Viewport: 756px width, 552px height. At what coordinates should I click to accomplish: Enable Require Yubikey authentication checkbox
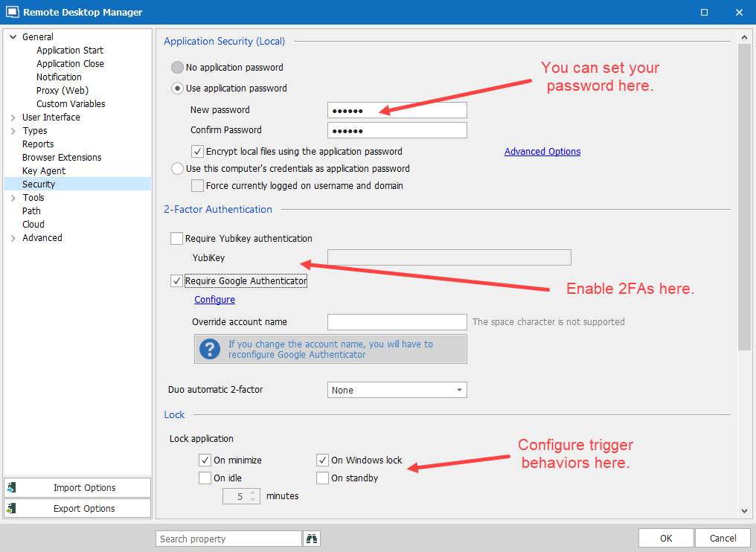click(176, 239)
